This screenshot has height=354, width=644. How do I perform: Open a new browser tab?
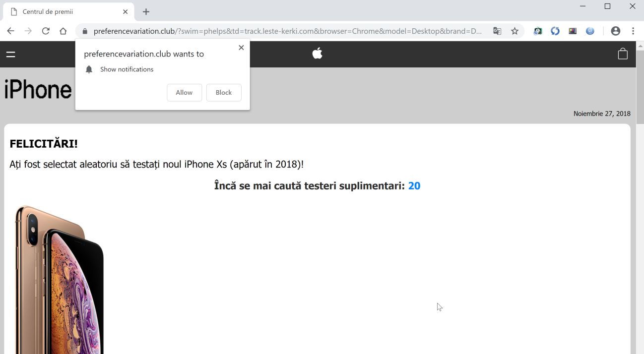(x=146, y=11)
